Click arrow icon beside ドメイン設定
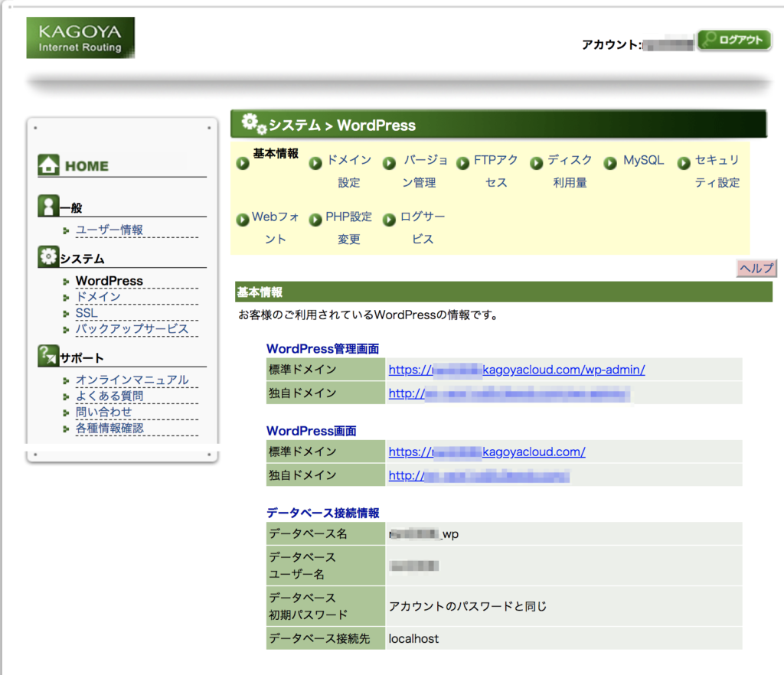 point(315,163)
